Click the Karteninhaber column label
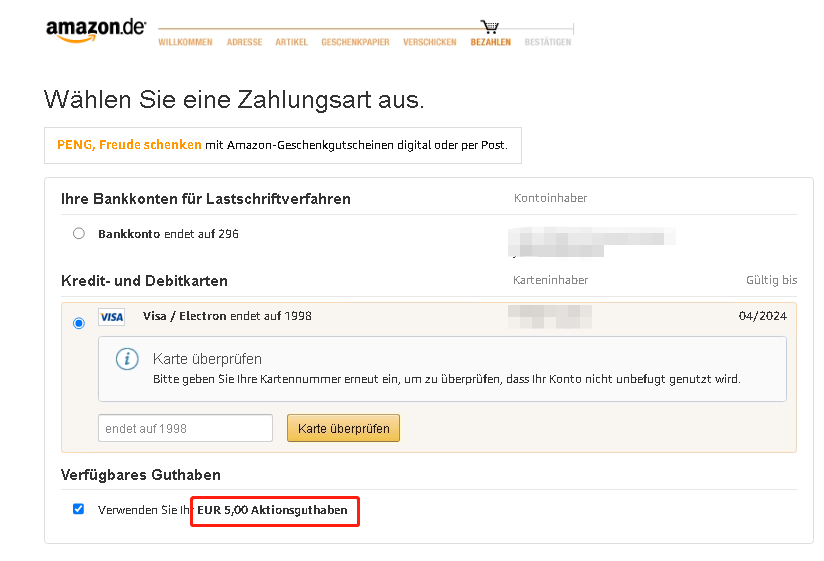 (550, 280)
